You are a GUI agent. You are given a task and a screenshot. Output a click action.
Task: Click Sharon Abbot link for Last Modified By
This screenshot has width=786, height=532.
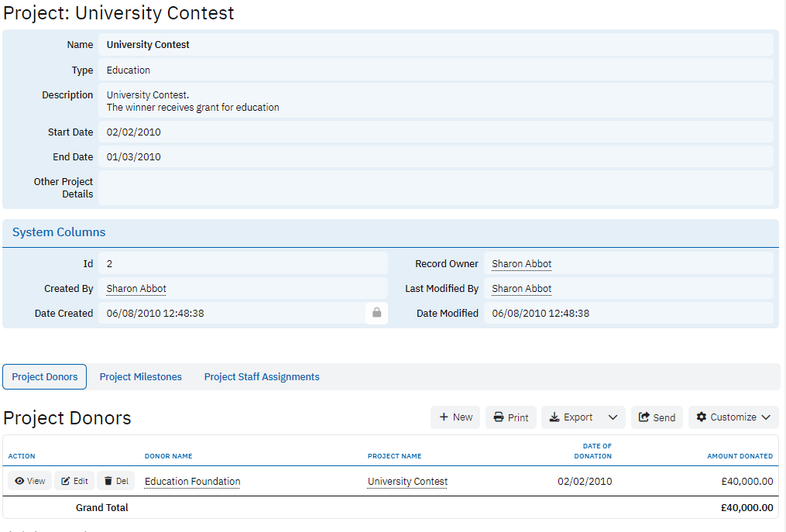tap(522, 289)
